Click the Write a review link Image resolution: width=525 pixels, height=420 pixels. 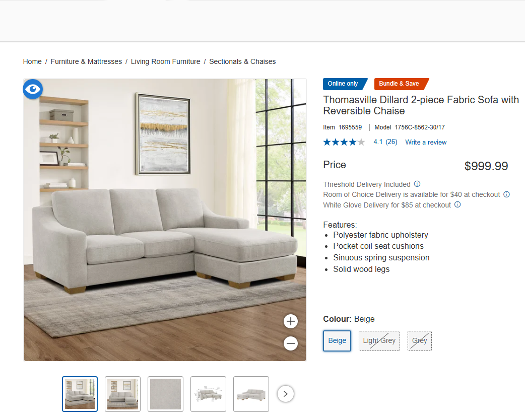(x=426, y=142)
